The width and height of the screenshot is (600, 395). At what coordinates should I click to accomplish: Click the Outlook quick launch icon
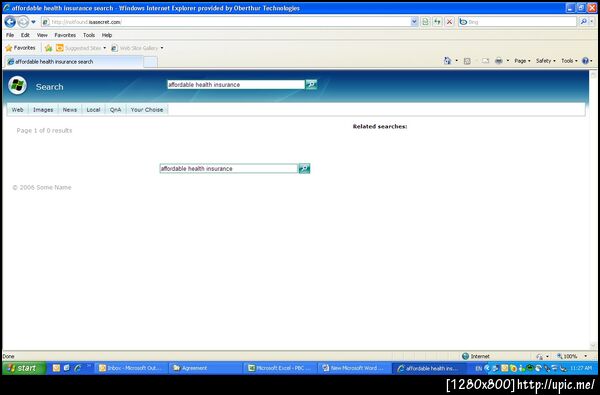coord(56,368)
